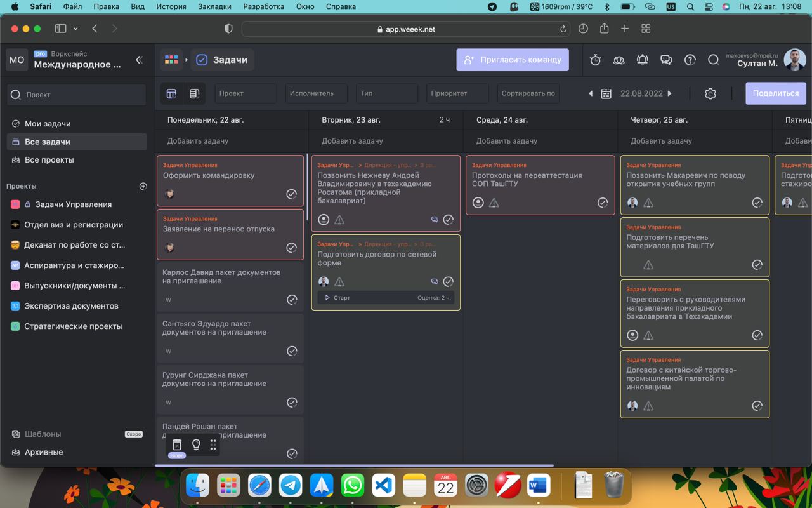Screen dimensions: 812x508
Task: Switch to board view icon
Action: [x=171, y=93]
